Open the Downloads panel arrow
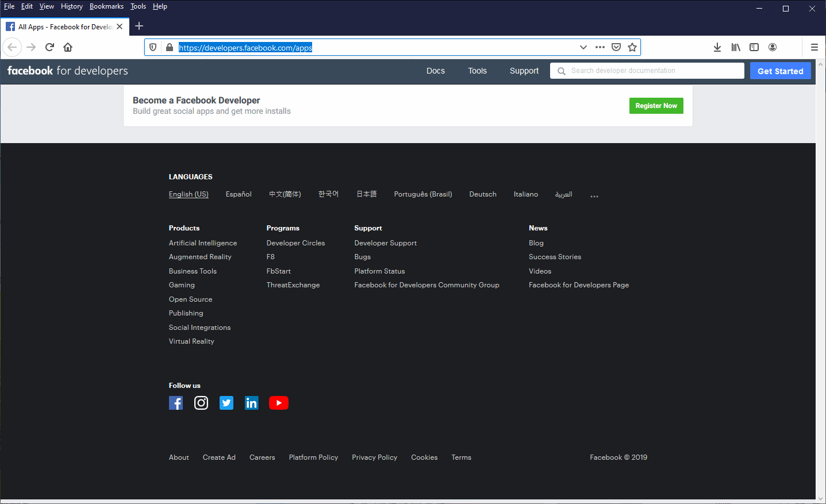Viewport: 826px width, 504px height. 717,47
